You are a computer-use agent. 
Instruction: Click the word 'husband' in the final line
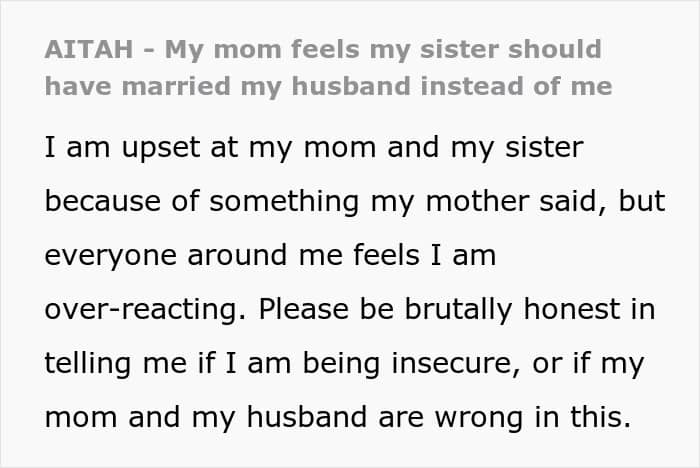tap(307, 417)
